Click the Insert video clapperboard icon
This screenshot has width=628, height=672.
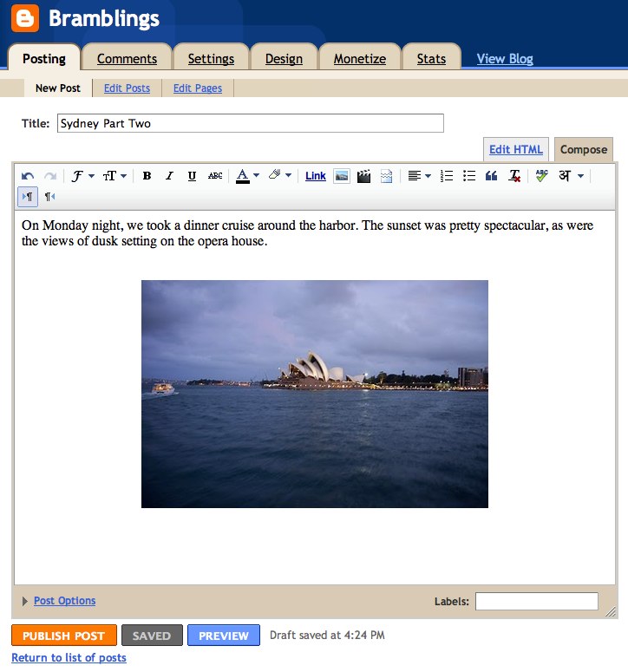click(364, 176)
